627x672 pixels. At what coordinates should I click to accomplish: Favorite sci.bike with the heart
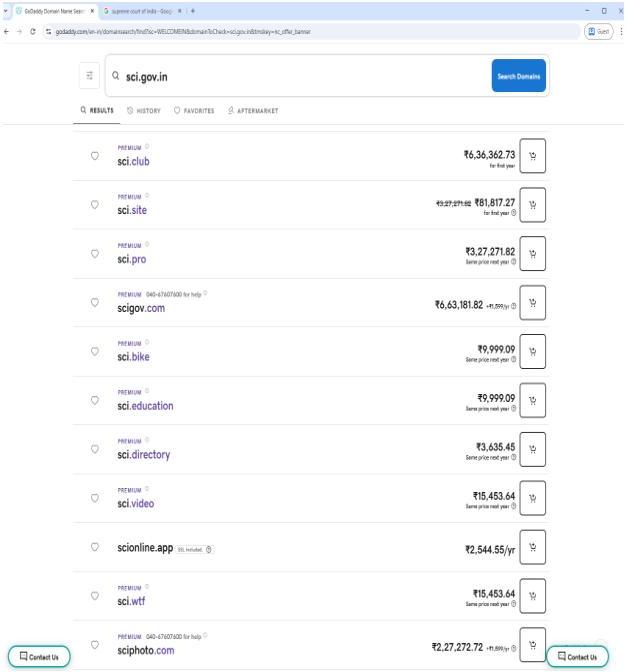(x=95, y=351)
